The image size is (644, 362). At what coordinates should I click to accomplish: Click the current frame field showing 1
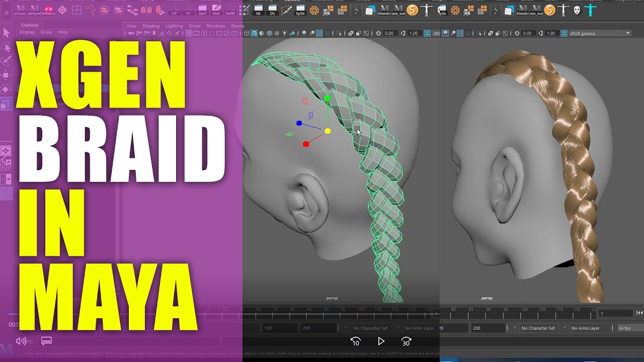pos(615,313)
